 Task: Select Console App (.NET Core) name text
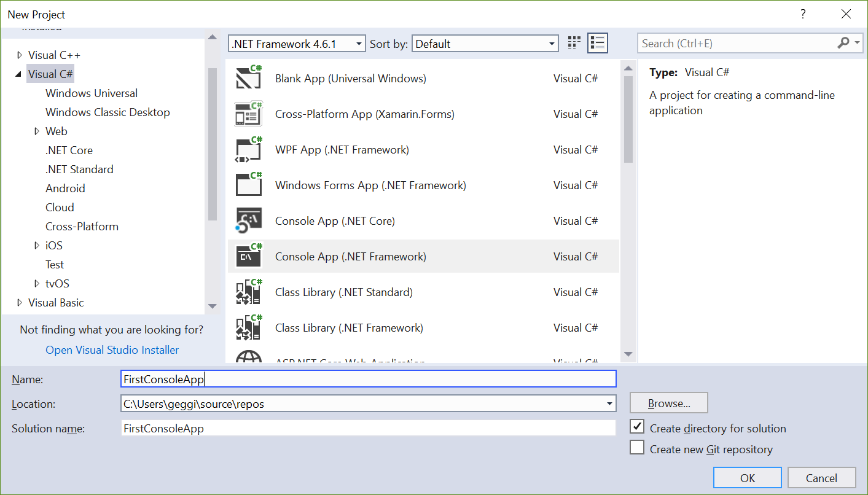click(x=335, y=221)
